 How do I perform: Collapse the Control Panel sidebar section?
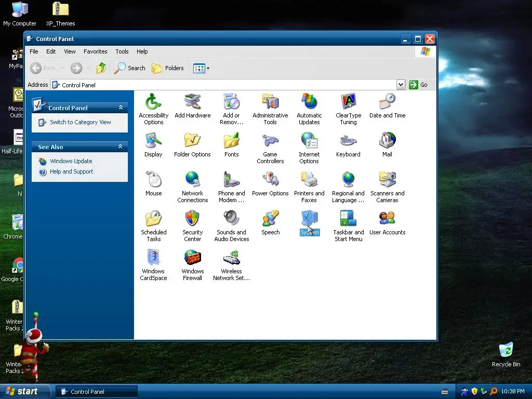(121, 108)
